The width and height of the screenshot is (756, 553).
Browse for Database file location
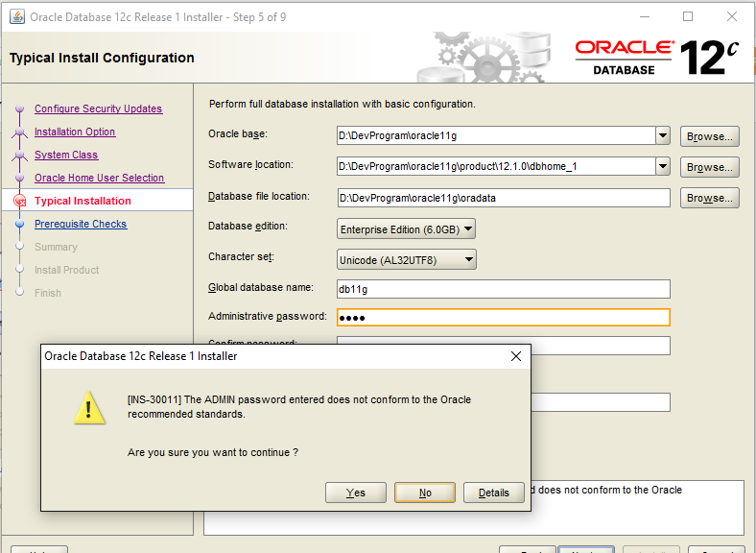[x=709, y=198]
